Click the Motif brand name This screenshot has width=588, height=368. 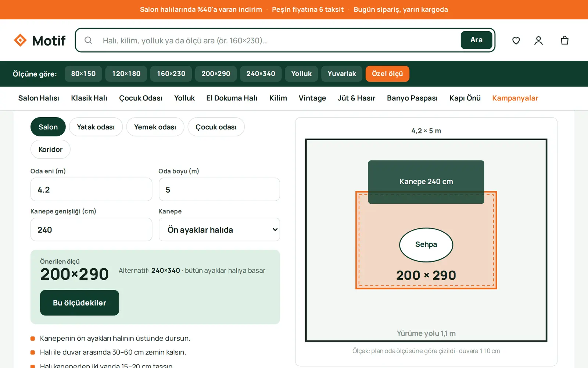pos(49,40)
